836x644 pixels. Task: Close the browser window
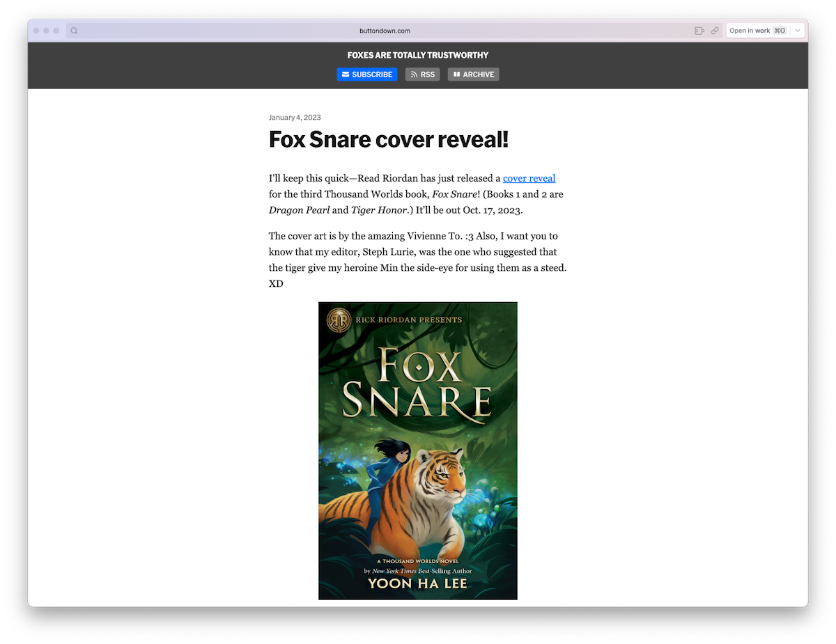[x=37, y=31]
